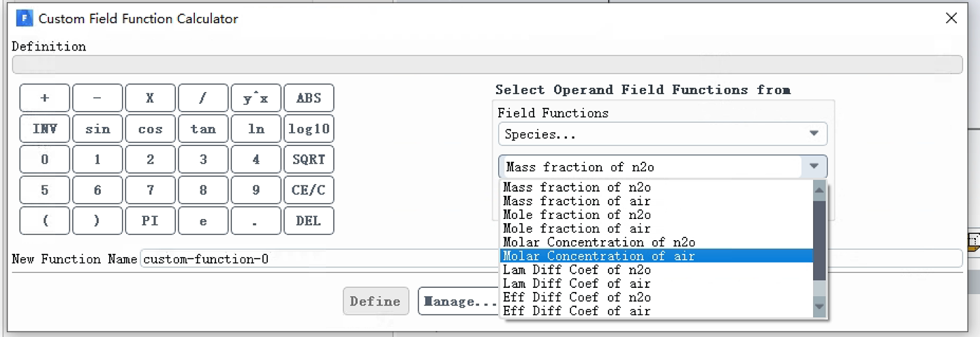Click the Define button
The width and height of the screenshot is (980, 337).
[x=376, y=302]
